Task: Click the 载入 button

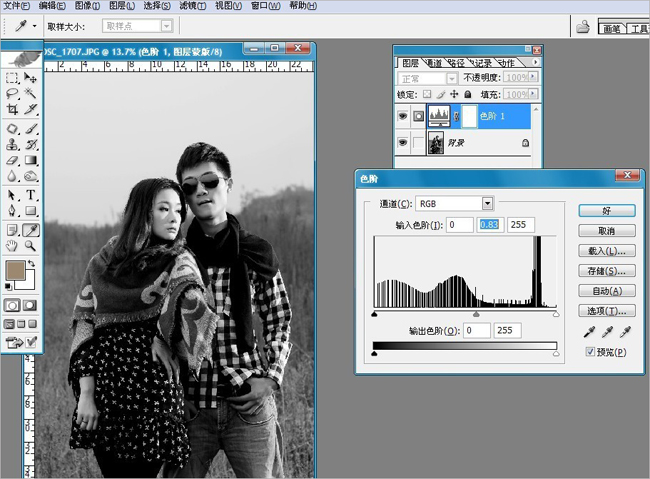Action: pos(606,251)
